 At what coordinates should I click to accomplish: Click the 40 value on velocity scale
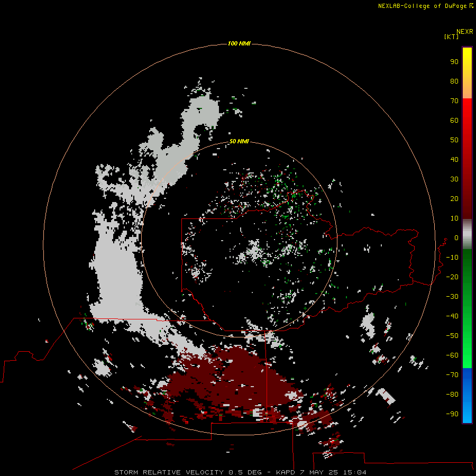coord(454,159)
